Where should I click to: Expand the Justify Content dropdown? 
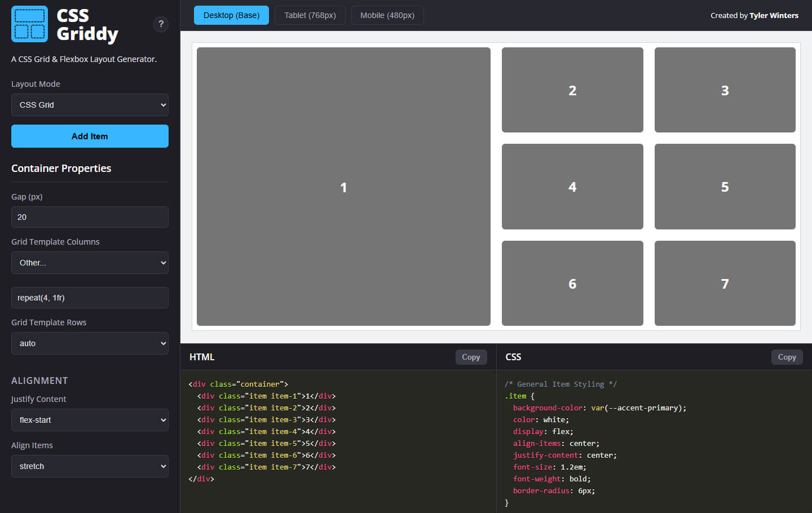pos(90,420)
